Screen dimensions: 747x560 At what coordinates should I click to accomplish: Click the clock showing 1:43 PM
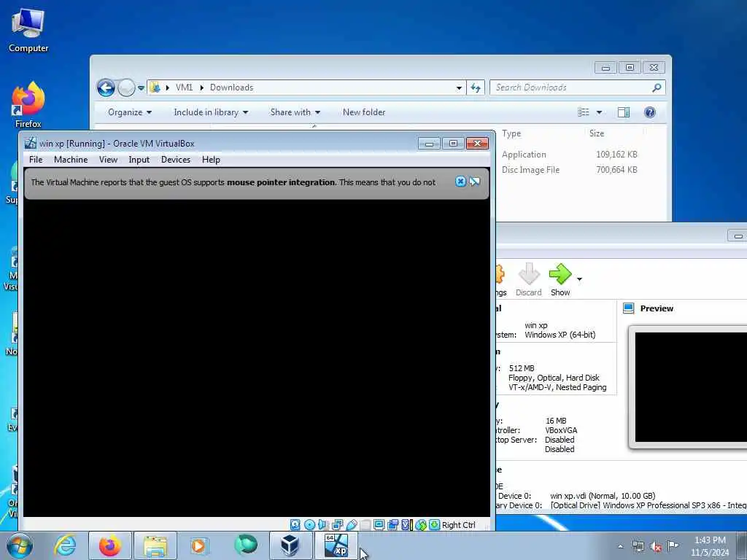pos(710,540)
